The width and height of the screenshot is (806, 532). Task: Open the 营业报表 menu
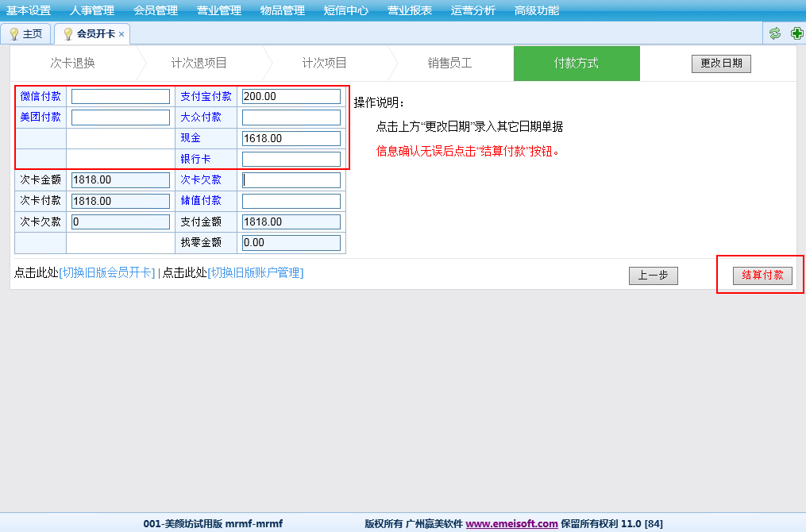click(409, 10)
